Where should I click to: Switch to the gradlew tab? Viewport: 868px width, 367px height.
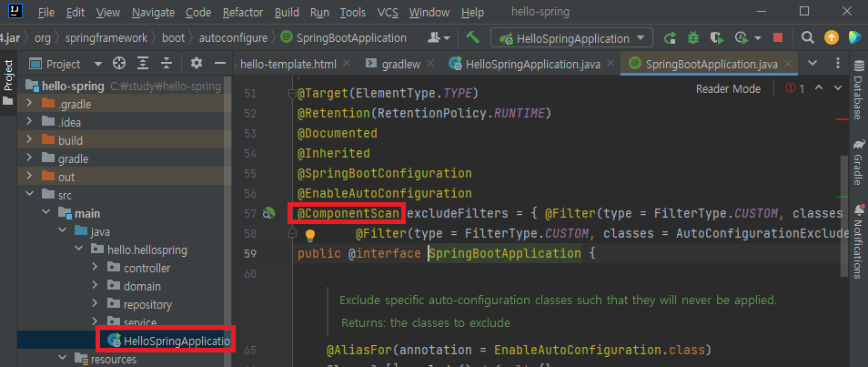pyautogui.click(x=401, y=64)
